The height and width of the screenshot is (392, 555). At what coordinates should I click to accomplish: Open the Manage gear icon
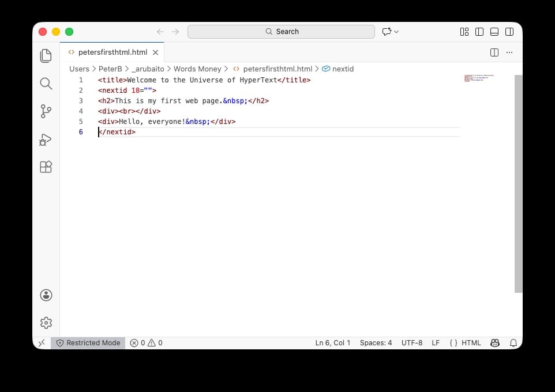[x=46, y=323]
